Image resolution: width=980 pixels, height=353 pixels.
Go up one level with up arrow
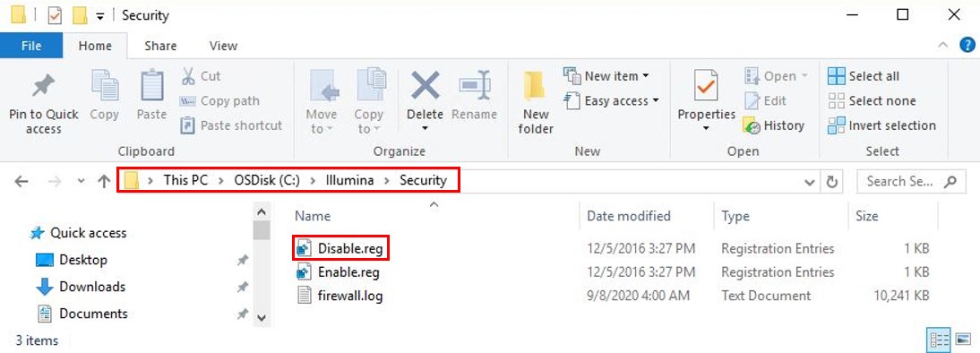click(x=105, y=181)
